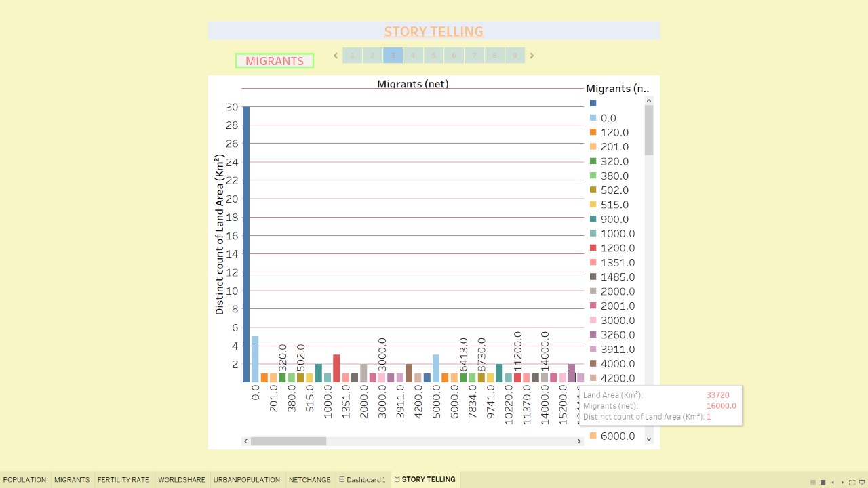Viewport: 868px width, 488px height.
Task: Show tabs view icon
Action: pyautogui.click(x=823, y=483)
